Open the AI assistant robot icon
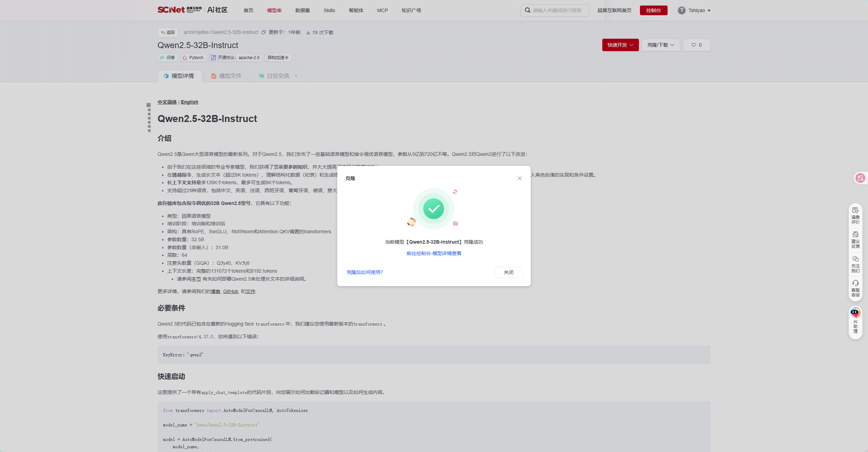The width and height of the screenshot is (868, 452). 855,312
